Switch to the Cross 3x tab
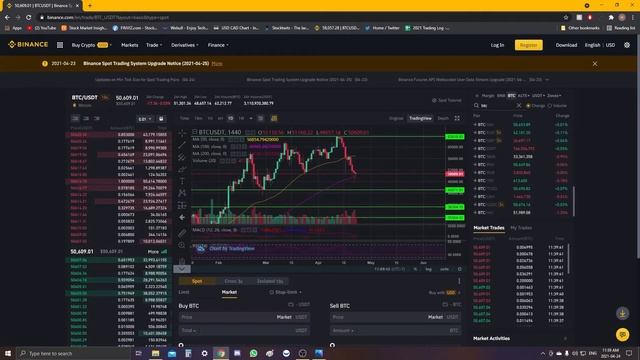 pos(233,281)
